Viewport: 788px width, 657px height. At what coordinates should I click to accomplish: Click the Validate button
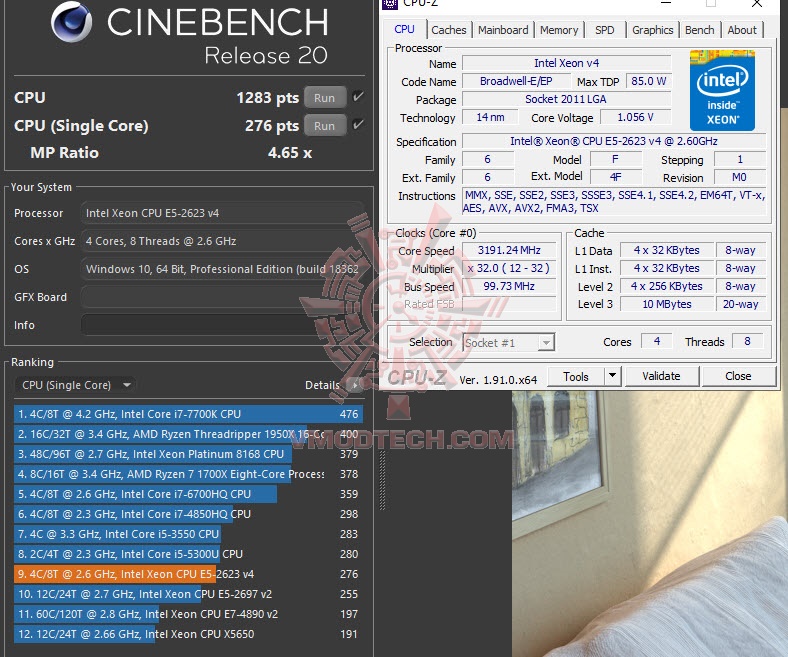coord(661,376)
